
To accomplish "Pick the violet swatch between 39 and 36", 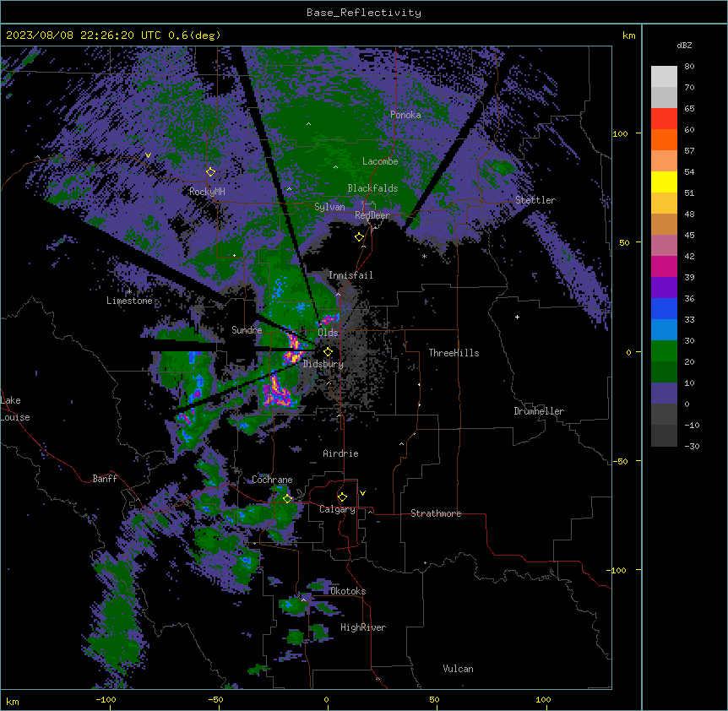I will (x=664, y=288).
